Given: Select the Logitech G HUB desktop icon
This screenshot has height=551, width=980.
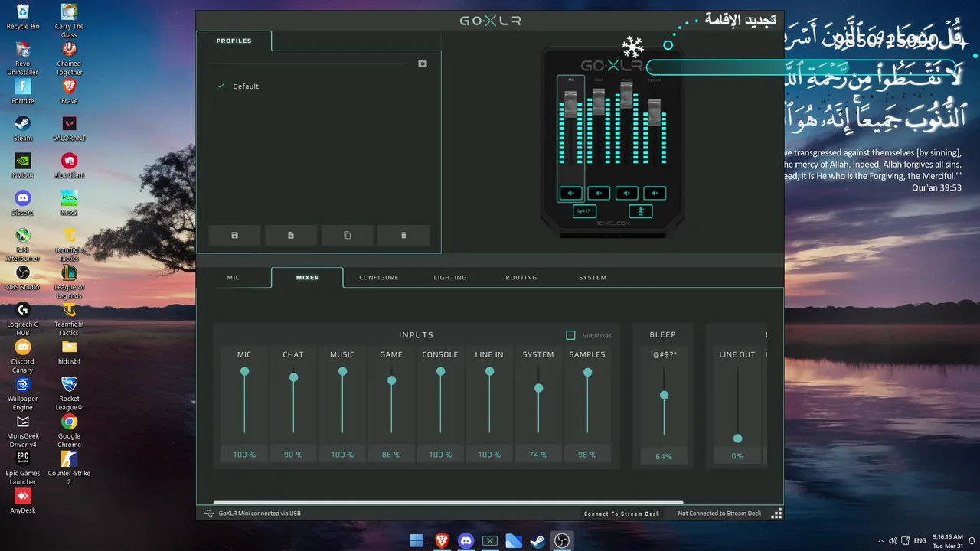Looking at the screenshot, I should [x=23, y=319].
